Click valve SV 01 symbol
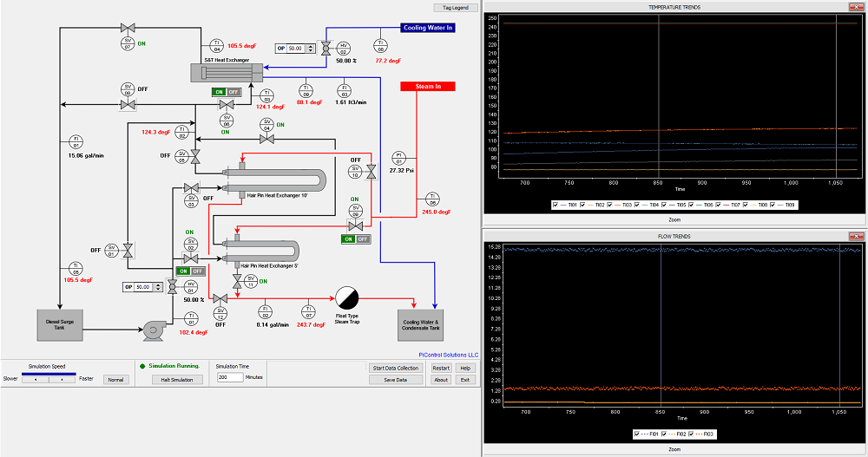 coord(128,250)
